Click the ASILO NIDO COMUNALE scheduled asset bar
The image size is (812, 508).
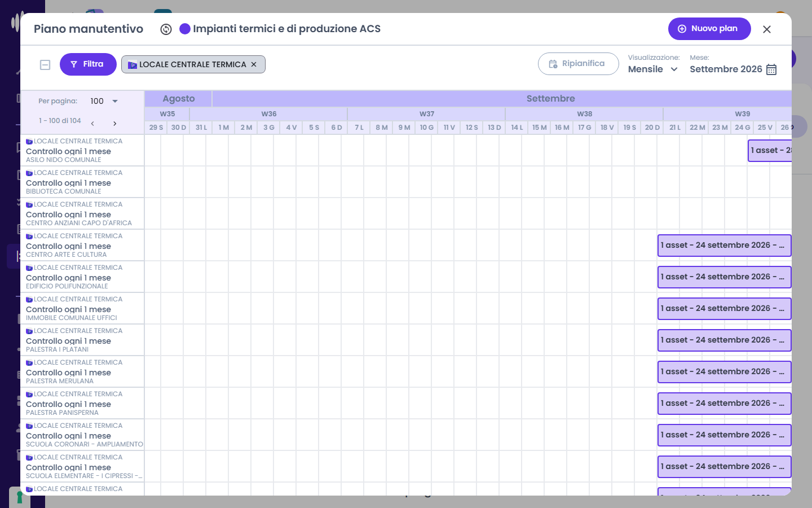click(770, 151)
